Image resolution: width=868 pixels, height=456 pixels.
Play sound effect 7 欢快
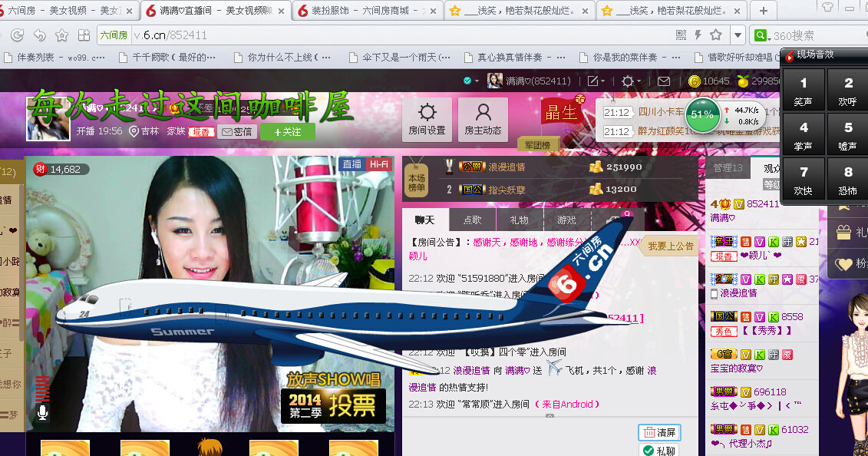pyautogui.click(x=803, y=180)
